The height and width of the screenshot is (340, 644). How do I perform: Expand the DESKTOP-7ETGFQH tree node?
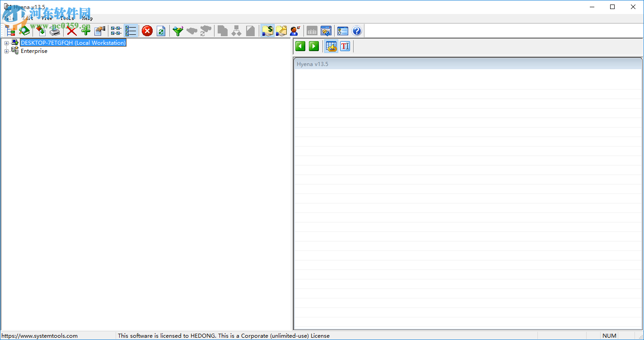pos(6,42)
